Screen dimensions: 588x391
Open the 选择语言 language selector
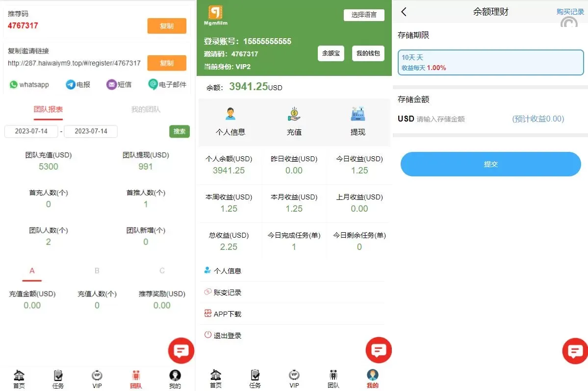coord(364,15)
